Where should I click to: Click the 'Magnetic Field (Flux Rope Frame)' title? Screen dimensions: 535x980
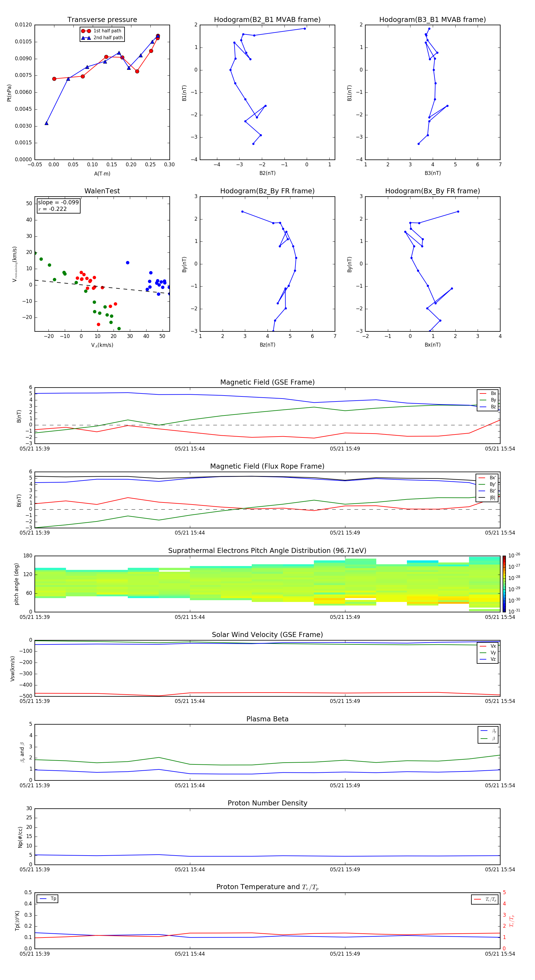(x=267, y=467)
